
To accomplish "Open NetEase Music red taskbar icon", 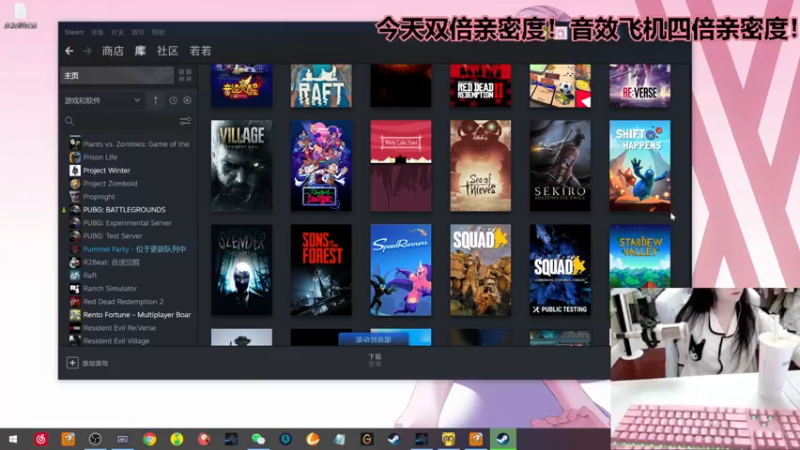I will pyautogui.click(x=41, y=439).
